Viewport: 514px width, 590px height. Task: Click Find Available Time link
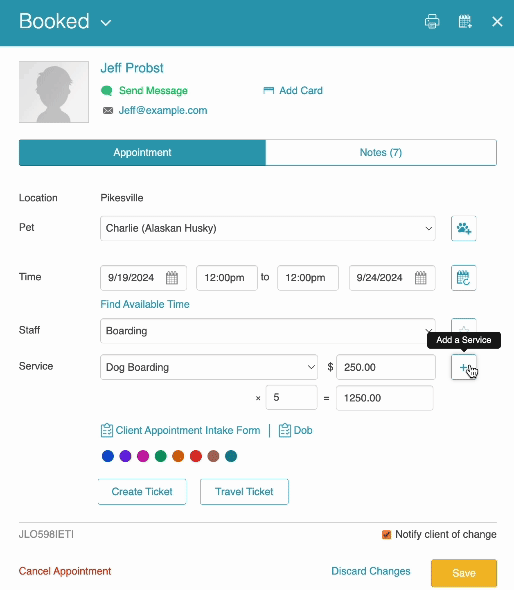pyautogui.click(x=145, y=304)
